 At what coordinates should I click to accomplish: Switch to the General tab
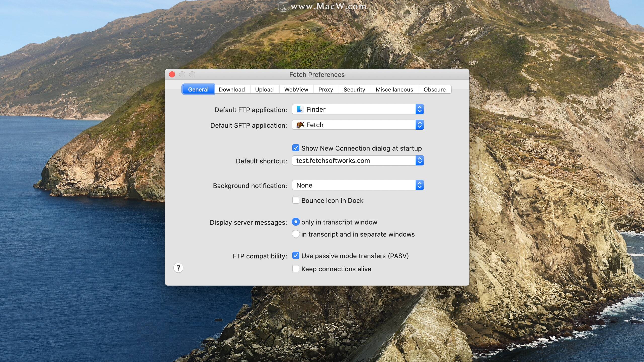(198, 89)
